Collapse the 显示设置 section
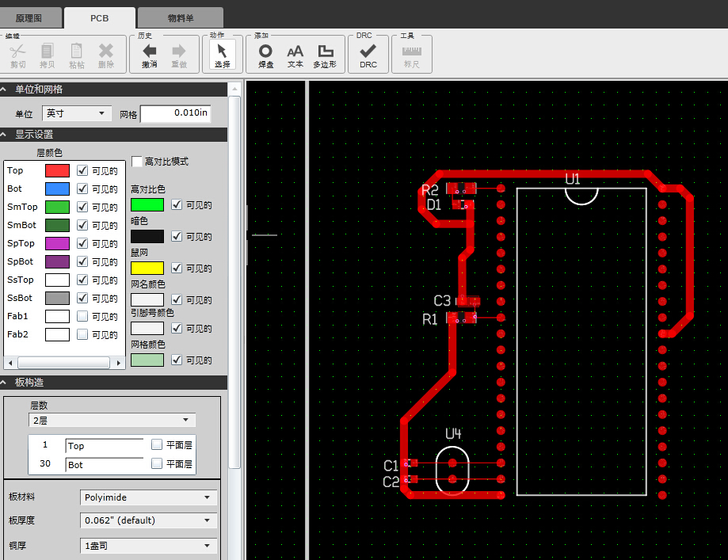This screenshot has height=560, width=728. (x=4, y=134)
